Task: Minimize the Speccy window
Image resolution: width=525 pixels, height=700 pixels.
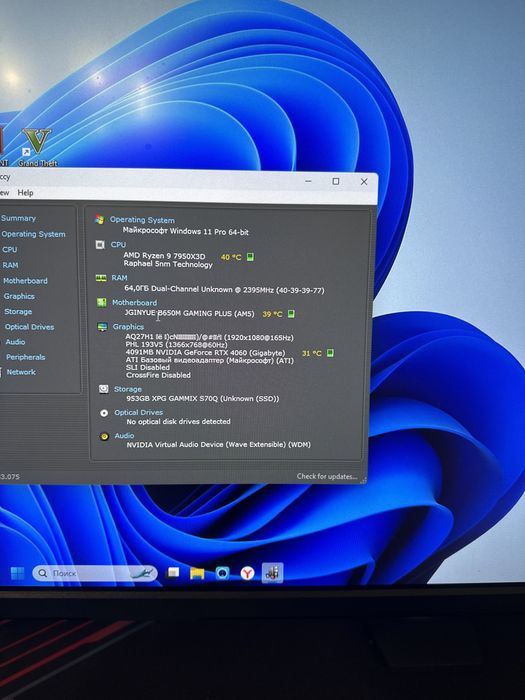Action: click(x=308, y=181)
